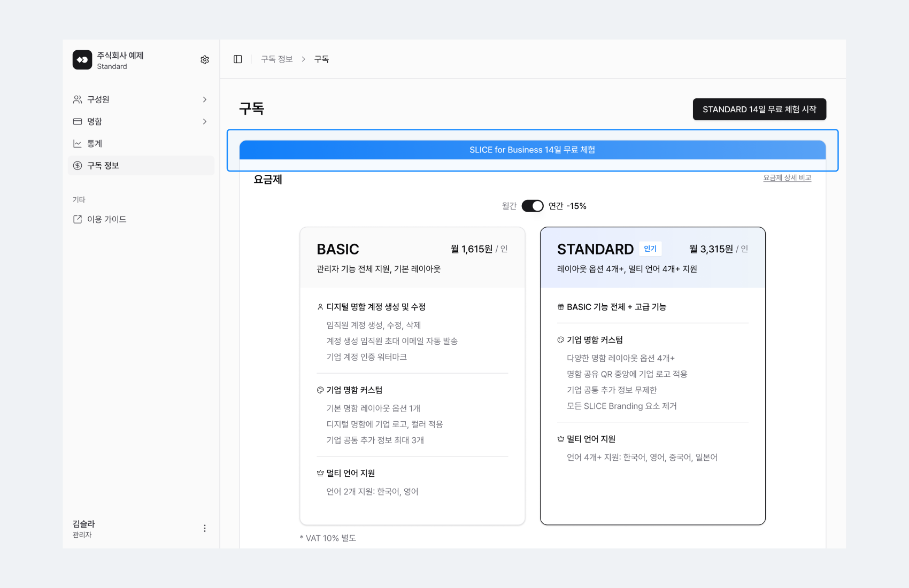Click the SLICE for Business 무료 체험 banner

pyautogui.click(x=533, y=150)
